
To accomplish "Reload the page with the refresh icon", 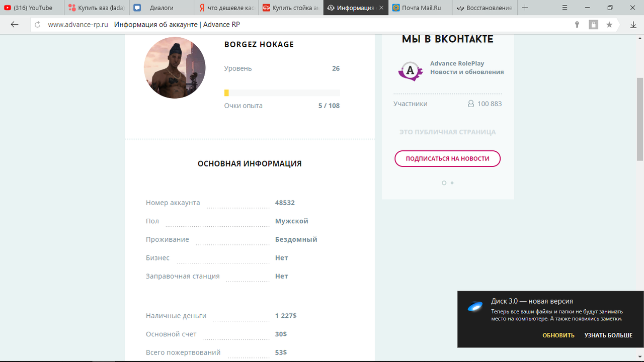I will [x=37, y=25].
